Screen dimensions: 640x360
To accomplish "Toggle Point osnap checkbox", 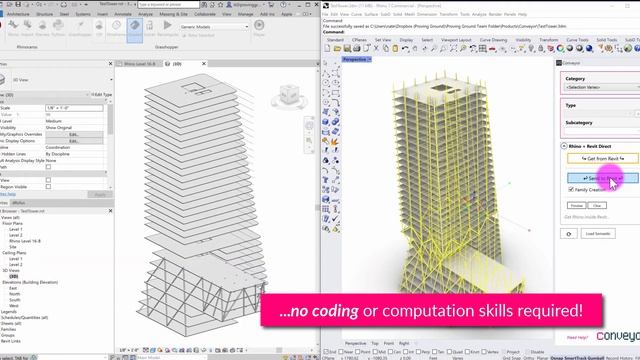I will (358, 352).
